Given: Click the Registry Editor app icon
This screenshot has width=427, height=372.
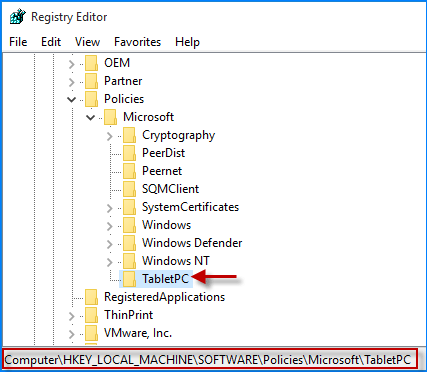Looking at the screenshot, I should click(17, 17).
